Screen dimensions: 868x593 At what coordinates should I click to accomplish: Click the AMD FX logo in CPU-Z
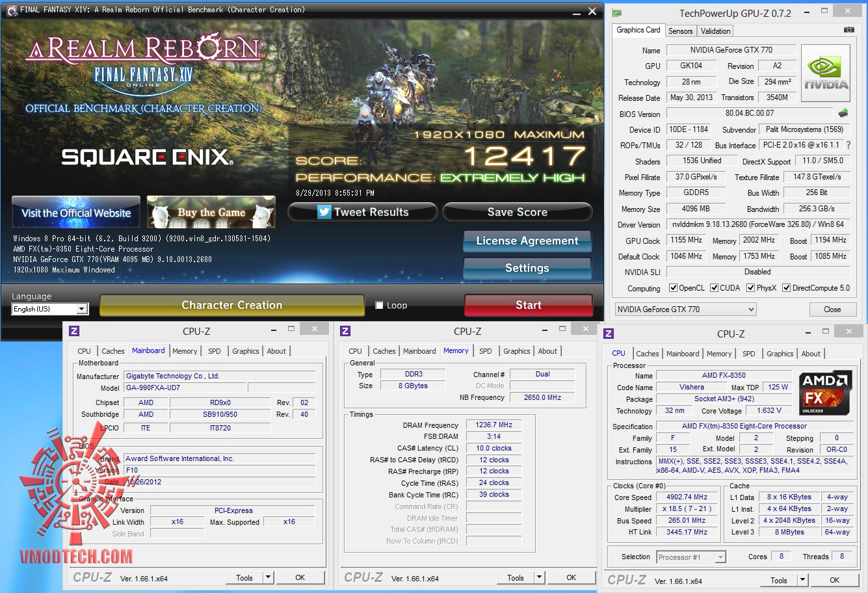pos(825,393)
